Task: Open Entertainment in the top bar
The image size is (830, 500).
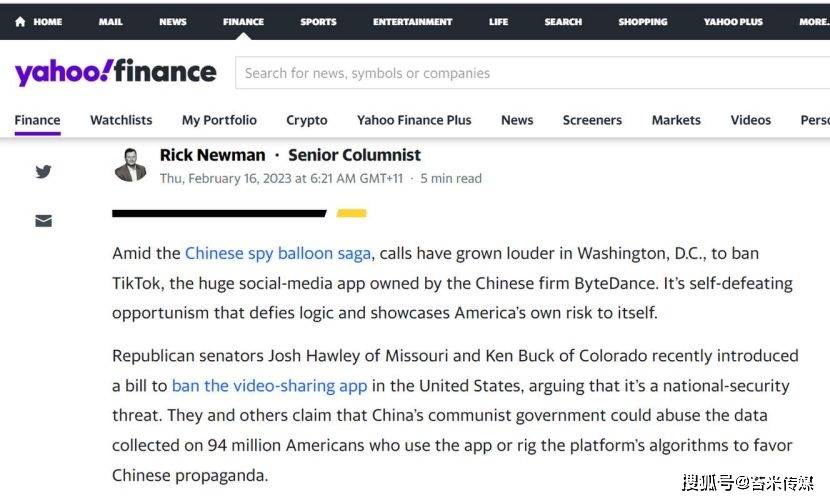Action: (412, 22)
